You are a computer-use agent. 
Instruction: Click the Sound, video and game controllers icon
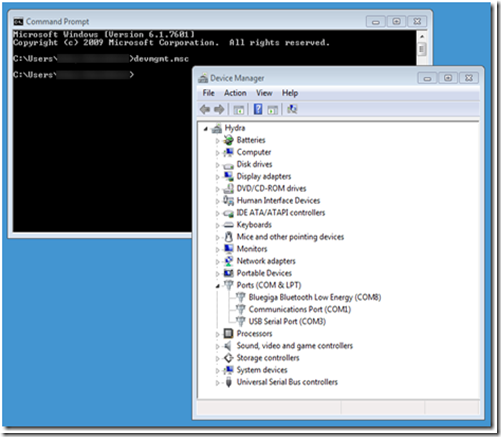pyautogui.click(x=228, y=346)
